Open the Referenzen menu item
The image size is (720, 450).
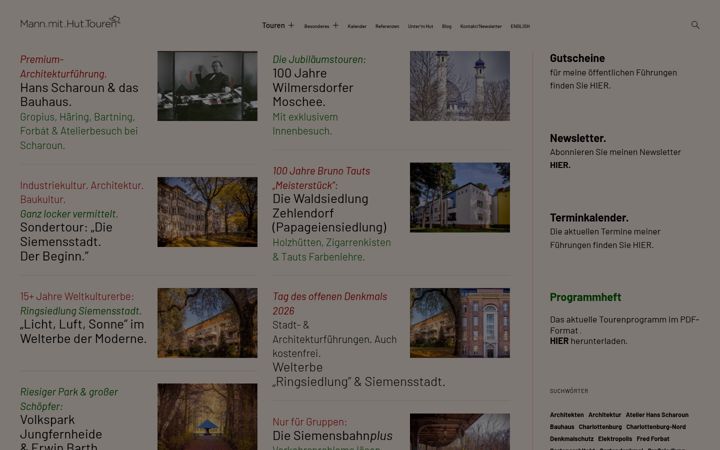coord(387,26)
